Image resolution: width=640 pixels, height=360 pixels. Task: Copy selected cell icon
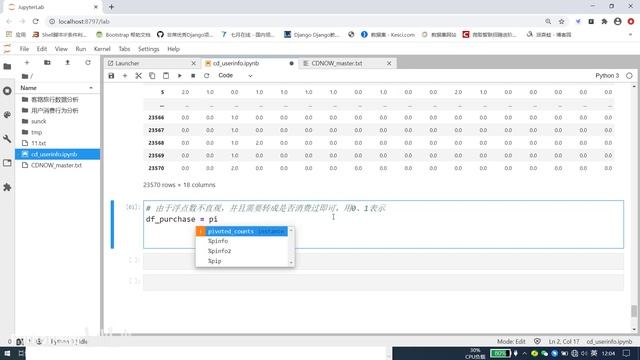[152, 76]
